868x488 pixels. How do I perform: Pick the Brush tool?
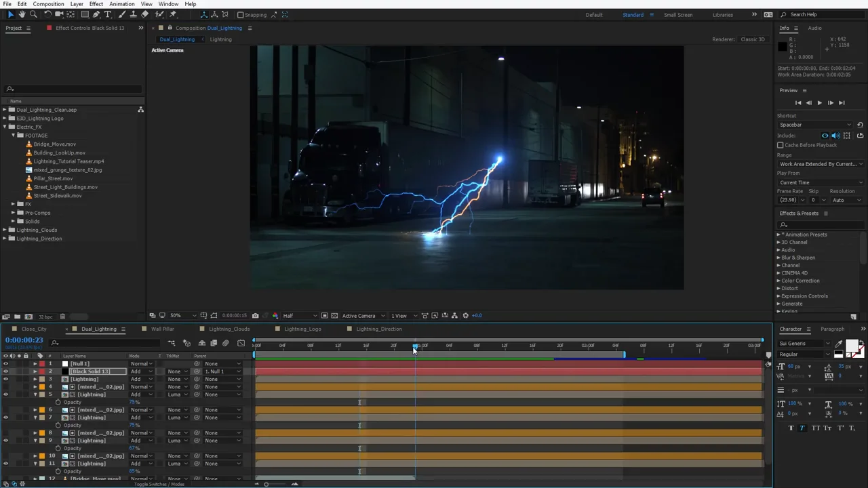[x=123, y=14]
